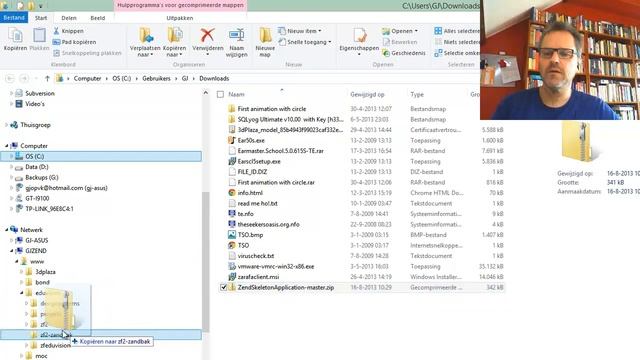Open the Snelle toegang dropdown
The height and width of the screenshot is (360, 640).
pos(304,42)
